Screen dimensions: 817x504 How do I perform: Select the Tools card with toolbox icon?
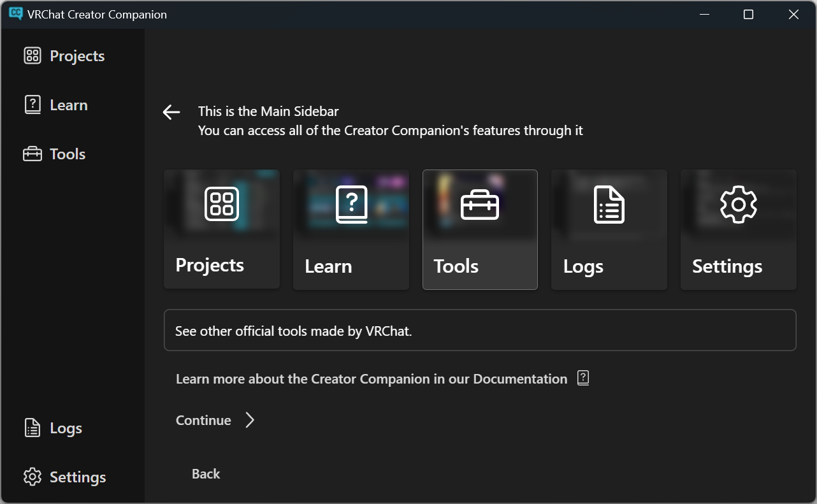point(480,229)
